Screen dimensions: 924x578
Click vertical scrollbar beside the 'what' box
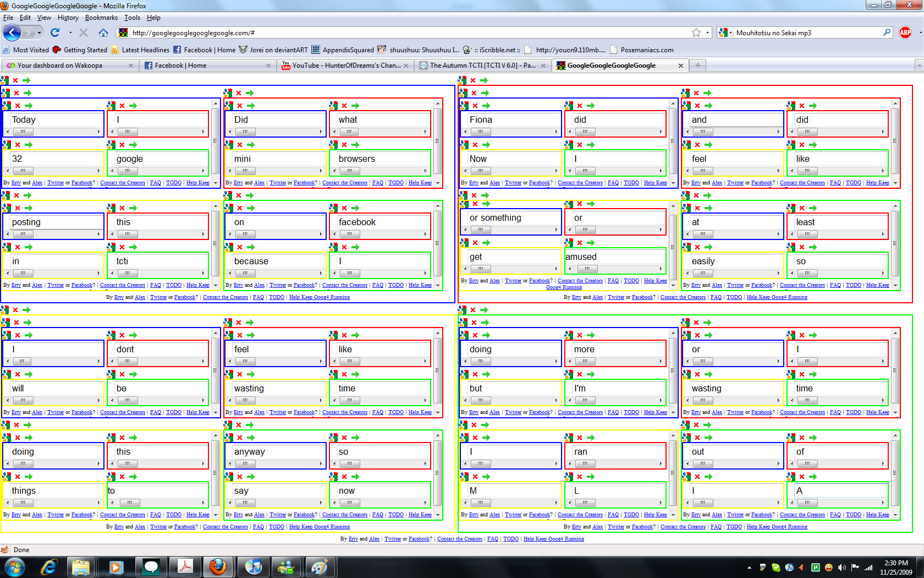coord(438,141)
